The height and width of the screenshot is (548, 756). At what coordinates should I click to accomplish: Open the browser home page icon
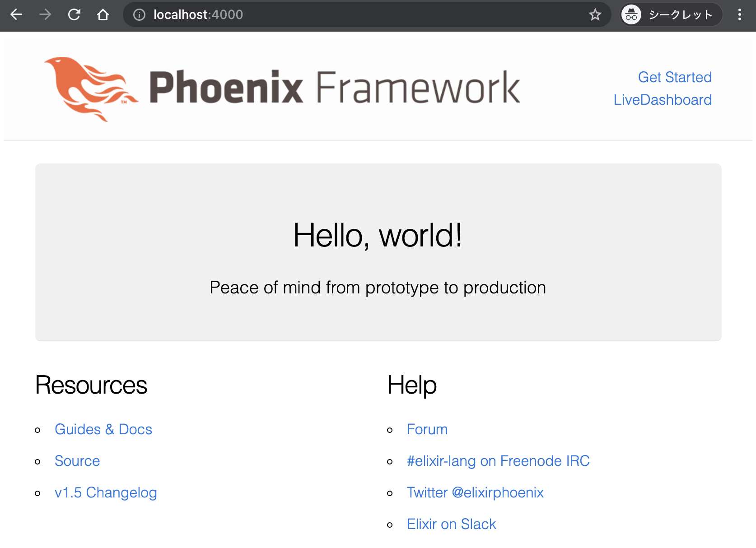point(103,15)
